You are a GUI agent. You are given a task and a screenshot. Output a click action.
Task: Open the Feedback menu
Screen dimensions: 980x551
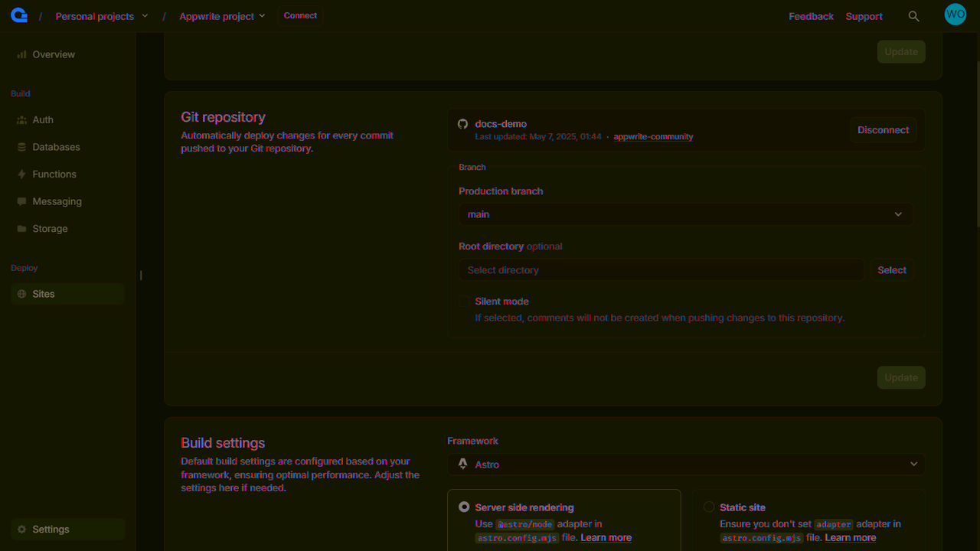coord(811,15)
